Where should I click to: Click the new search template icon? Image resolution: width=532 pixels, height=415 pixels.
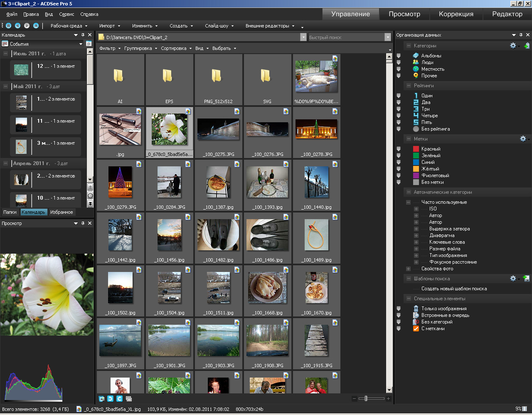click(x=527, y=279)
